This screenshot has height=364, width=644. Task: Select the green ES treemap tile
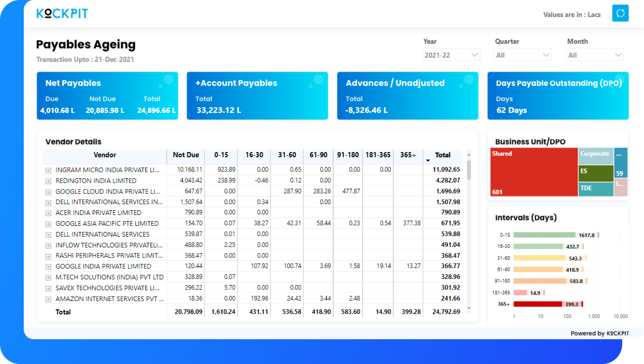[596, 173]
